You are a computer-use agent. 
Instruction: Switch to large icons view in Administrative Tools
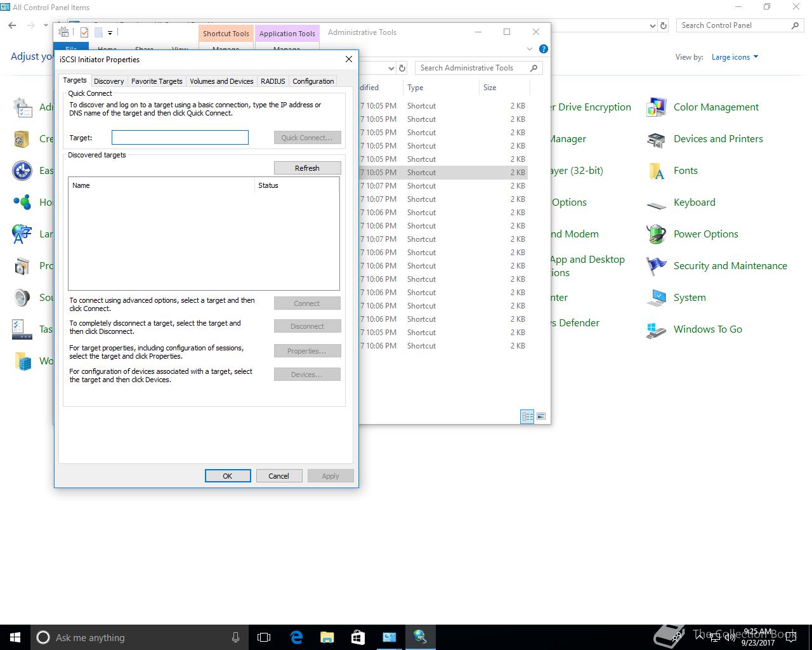click(541, 416)
